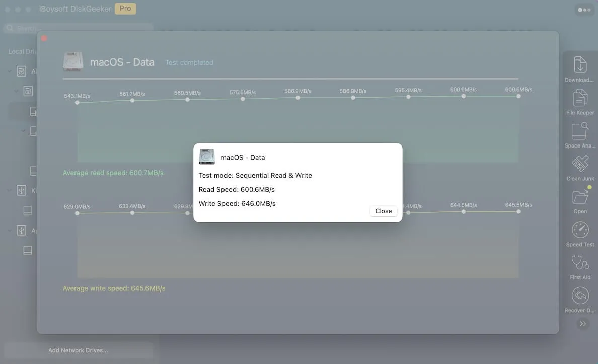The height and width of the screenshot is (364, 598).
Task: Collapse the first USB drive group chevron
Action: coord(10,191)
